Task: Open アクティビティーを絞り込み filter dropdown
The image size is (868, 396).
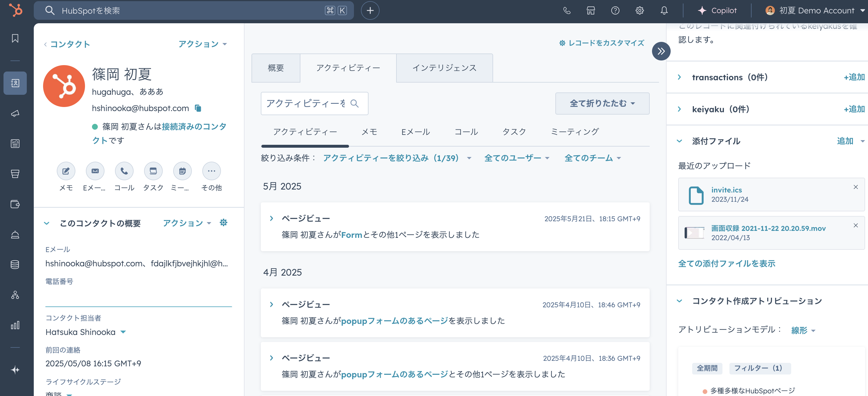Action: coord(397,158)
